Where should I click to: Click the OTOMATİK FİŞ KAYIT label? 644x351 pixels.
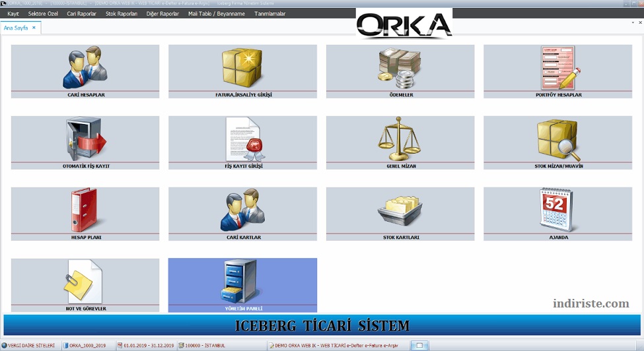tap(86, 166)
